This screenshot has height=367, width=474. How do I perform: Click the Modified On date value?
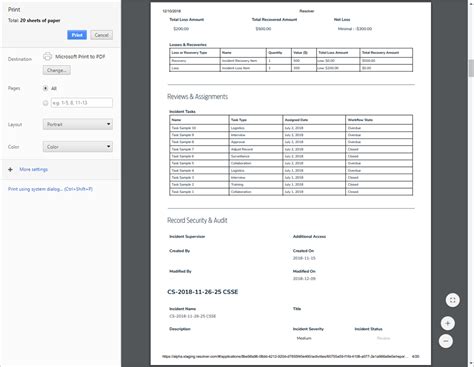[x=304, y=279]
